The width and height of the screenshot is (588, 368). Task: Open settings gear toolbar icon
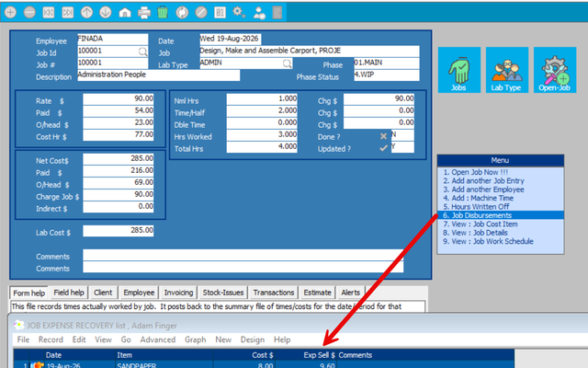click(x=239, y=12)
